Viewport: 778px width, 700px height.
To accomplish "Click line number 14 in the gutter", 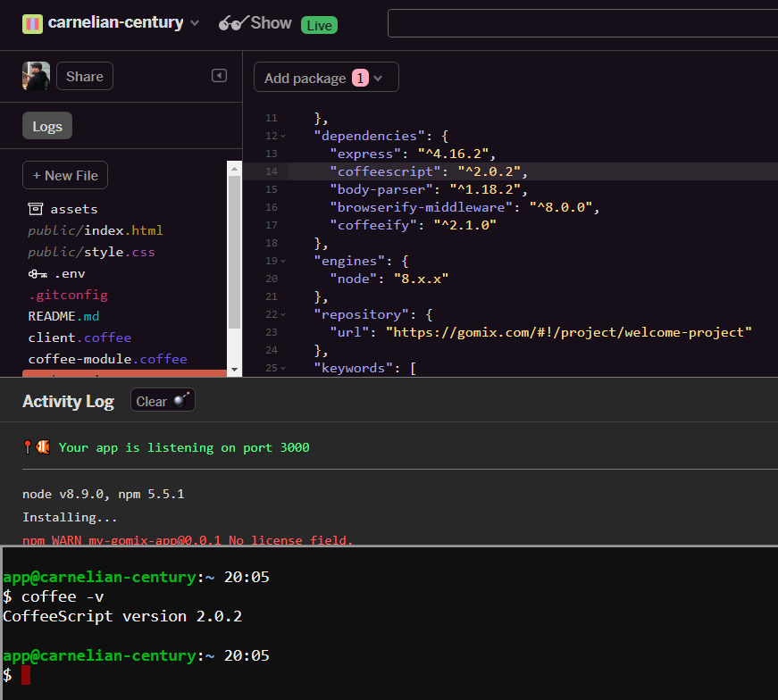I will [x=272, y=171].
